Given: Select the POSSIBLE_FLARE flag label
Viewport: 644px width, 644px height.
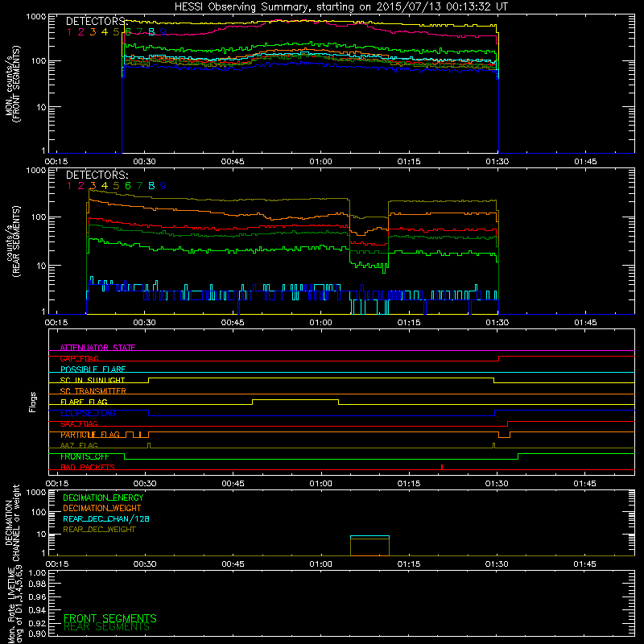Looking at the screenshot, I should pos(93,369).
